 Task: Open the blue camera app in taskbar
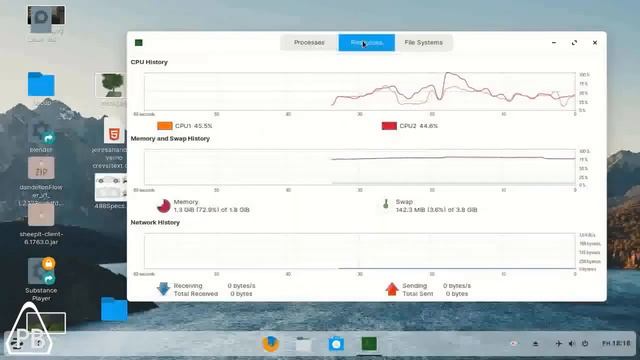(336, 344)
